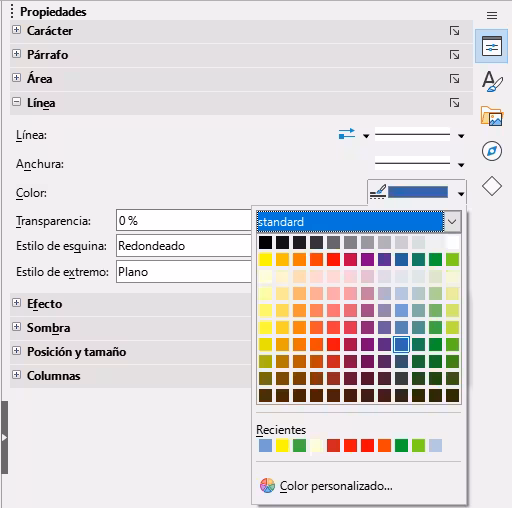Select the Properties deck icon

[492, 46]
